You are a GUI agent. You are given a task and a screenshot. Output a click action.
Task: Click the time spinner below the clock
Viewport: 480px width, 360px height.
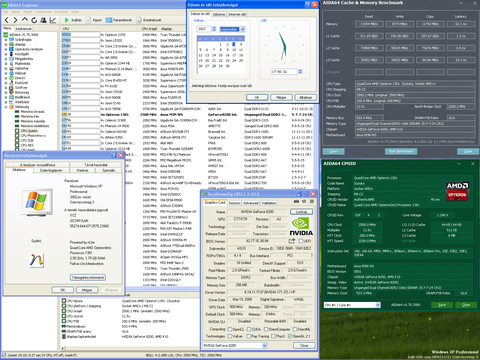coord(300,72)
